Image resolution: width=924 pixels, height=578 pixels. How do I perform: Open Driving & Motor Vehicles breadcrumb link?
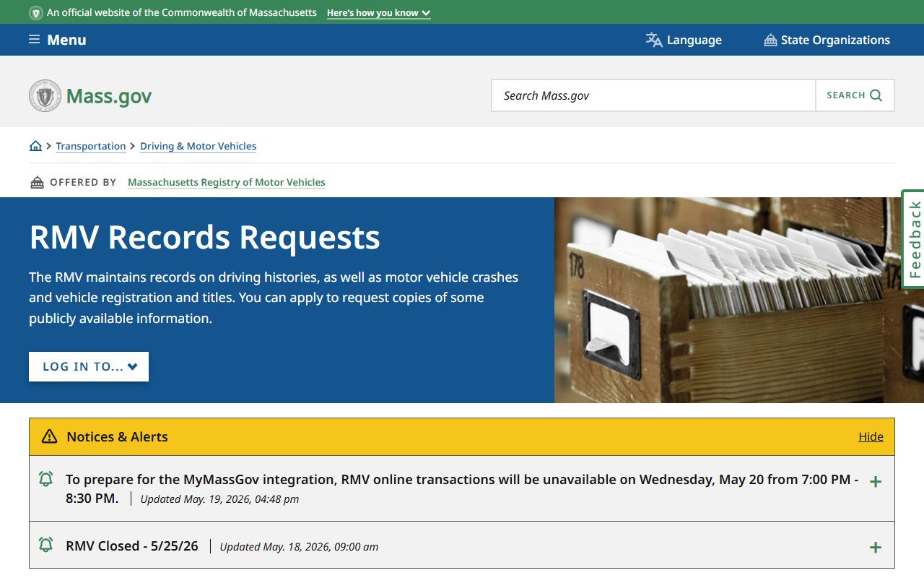[x=199, y=146]
